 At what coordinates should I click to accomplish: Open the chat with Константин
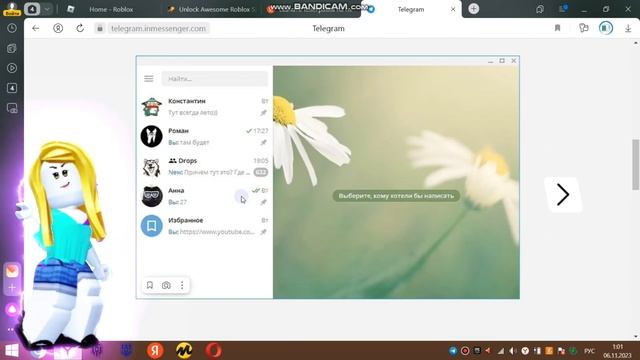pos(204,107)
